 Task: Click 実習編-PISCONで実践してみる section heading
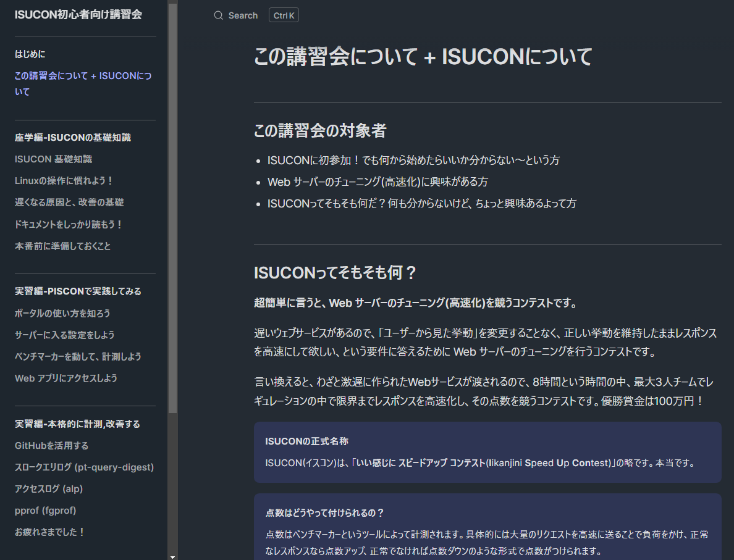tap(78, 291)
